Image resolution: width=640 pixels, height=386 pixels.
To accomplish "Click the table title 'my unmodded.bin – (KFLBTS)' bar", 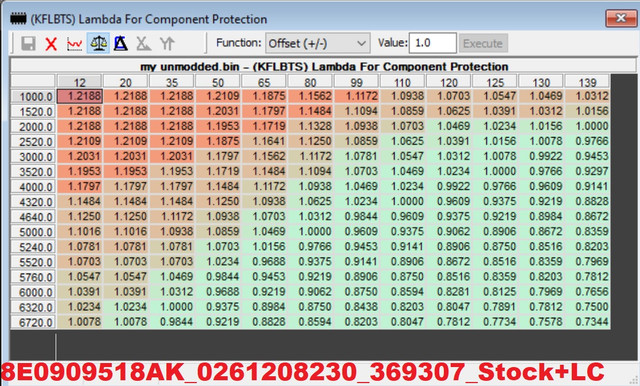I will tap(323, 66).
